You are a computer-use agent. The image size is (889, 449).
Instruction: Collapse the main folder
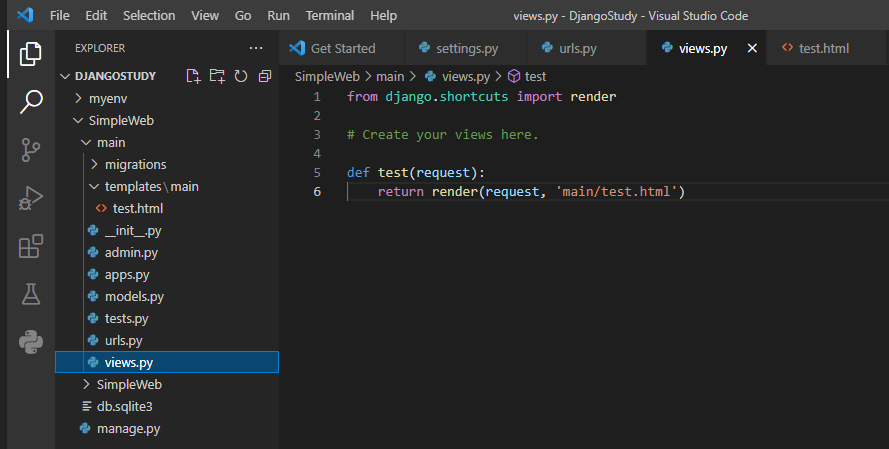167,142
